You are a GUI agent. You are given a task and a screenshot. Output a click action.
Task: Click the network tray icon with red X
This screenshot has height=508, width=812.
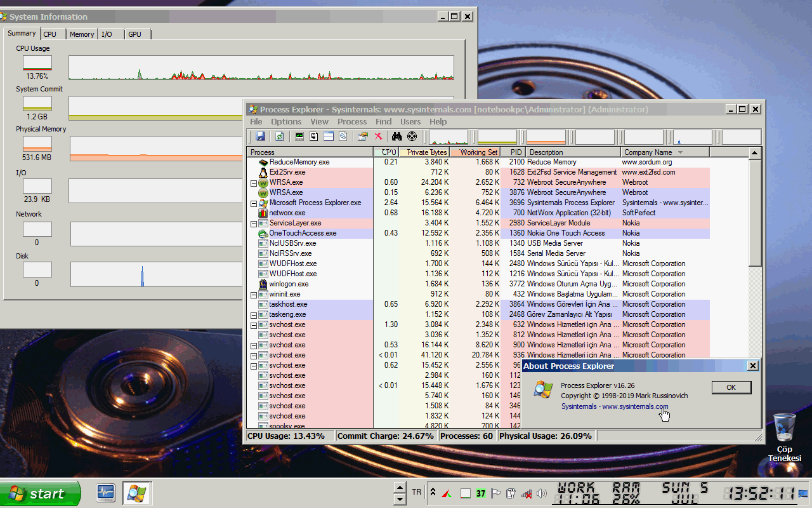point(527,493)
